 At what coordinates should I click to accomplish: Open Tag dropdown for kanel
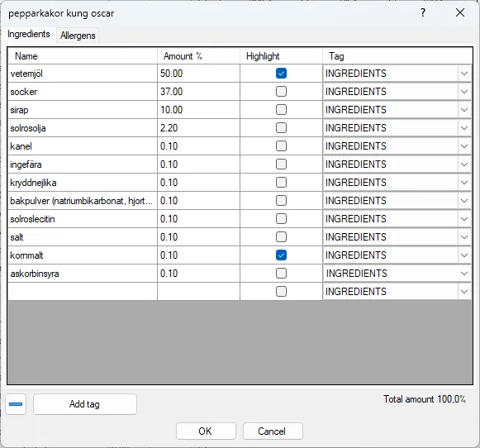tap(464, 146)
